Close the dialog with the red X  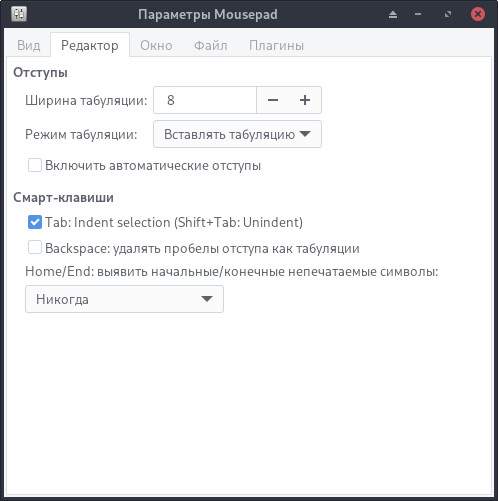click(478, 14)
